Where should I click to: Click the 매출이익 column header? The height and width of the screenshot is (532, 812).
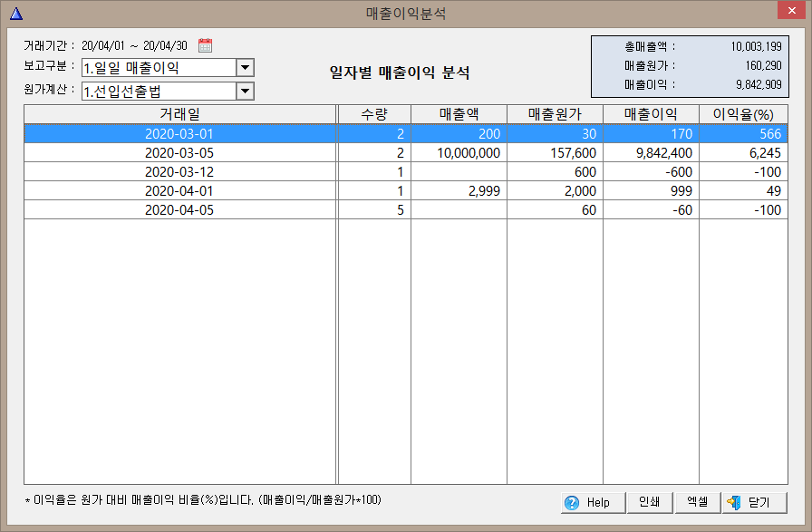click(651, 114)
